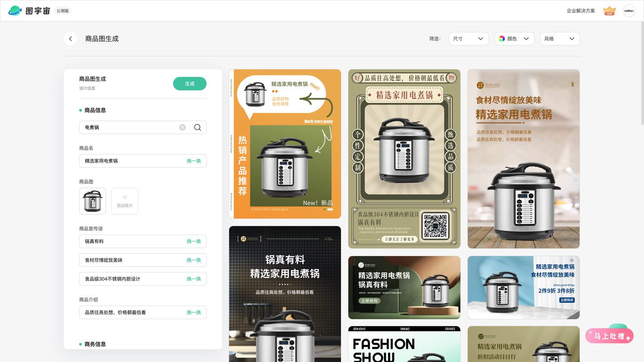Open the dark 锅真有料 kitchen template

(285, 294)
